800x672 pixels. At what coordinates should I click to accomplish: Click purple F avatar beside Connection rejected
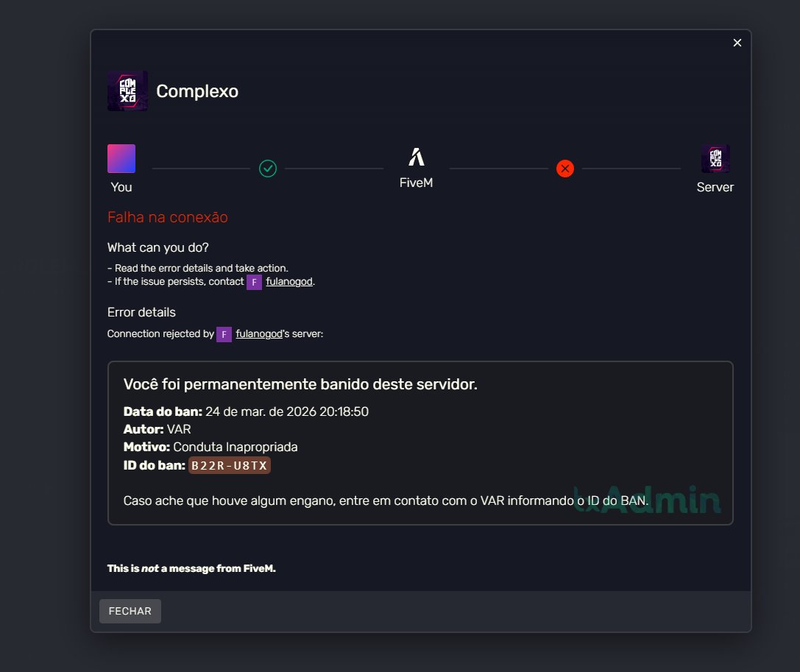[224, 334]
